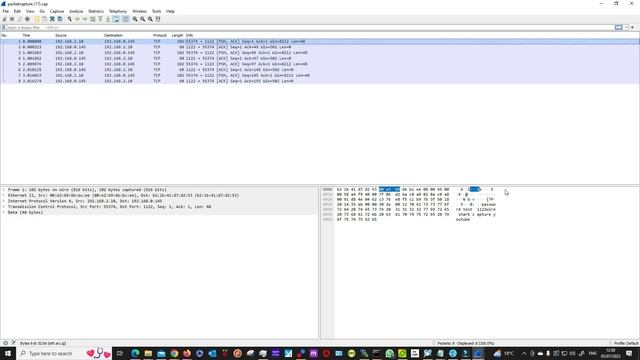Open the display filter history dropdown
This screenshot has height=360, width=640.
click(x=626, y=28)
